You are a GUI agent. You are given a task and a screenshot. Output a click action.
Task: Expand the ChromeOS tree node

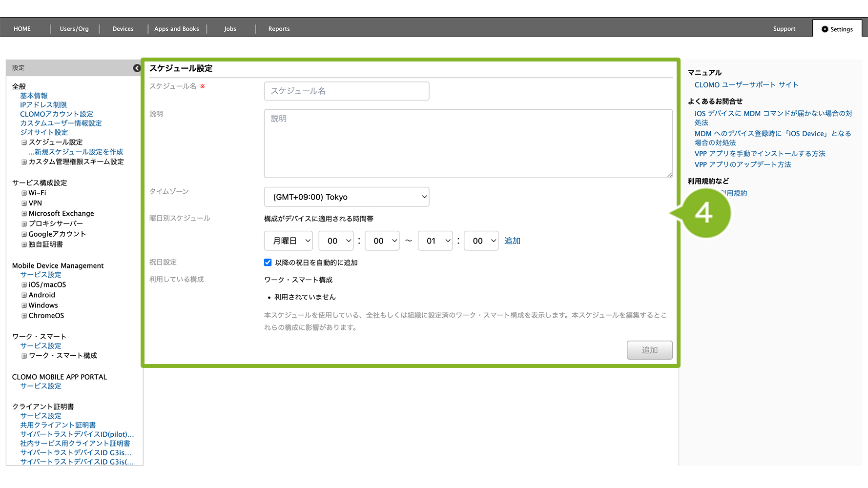click(24, 316)
